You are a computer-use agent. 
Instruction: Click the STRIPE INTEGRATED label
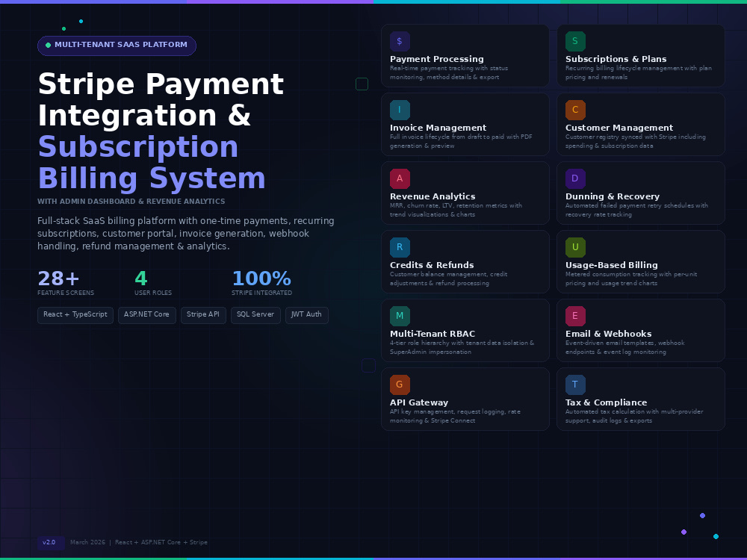261,293
